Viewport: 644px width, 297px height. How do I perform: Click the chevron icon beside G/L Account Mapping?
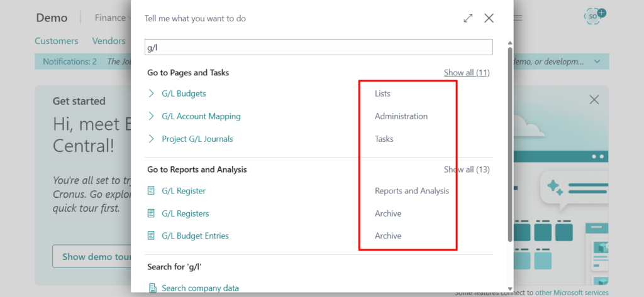click(x=151, y=116)
